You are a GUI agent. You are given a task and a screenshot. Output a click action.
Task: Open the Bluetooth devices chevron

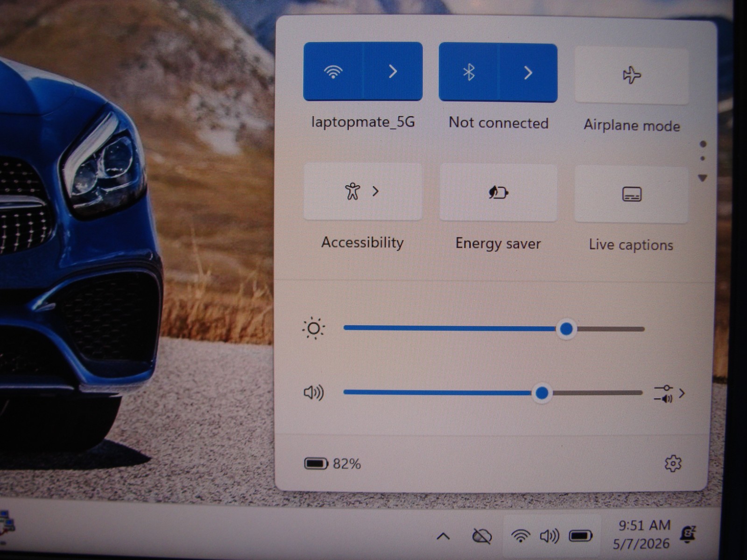(528, 73)
